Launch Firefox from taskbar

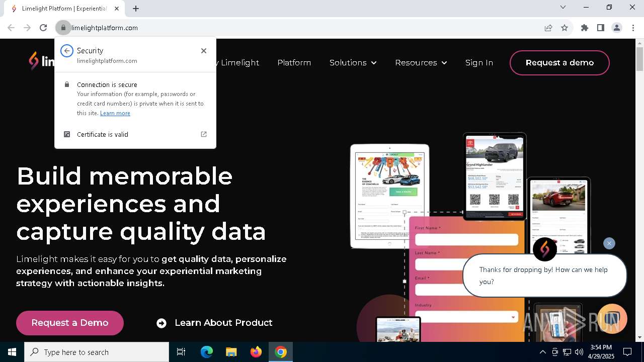[256, 352]
